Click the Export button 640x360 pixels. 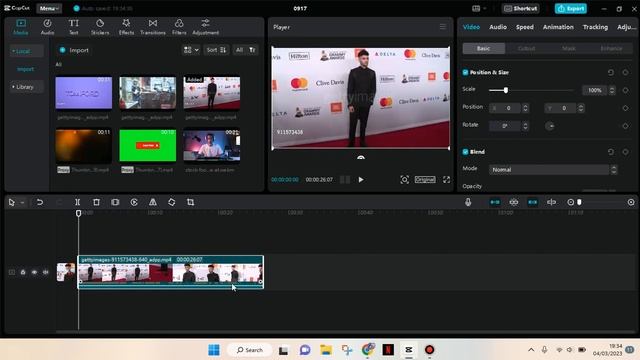[571, 8]
